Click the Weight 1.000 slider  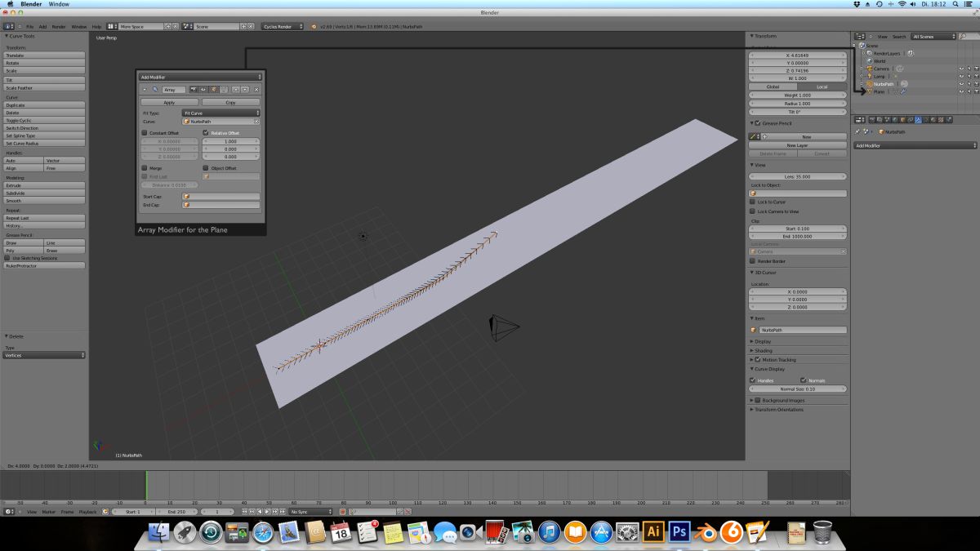[798, 96]
